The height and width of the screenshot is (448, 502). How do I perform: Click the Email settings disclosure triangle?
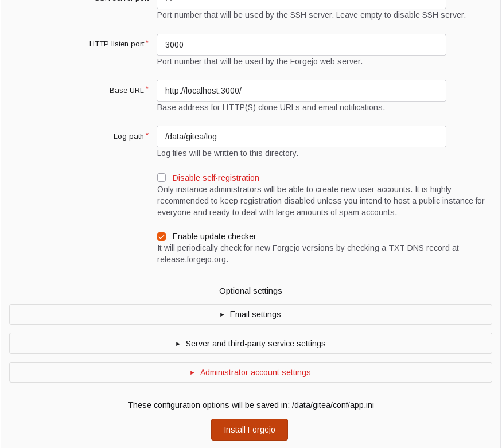(x=222, y=315)
